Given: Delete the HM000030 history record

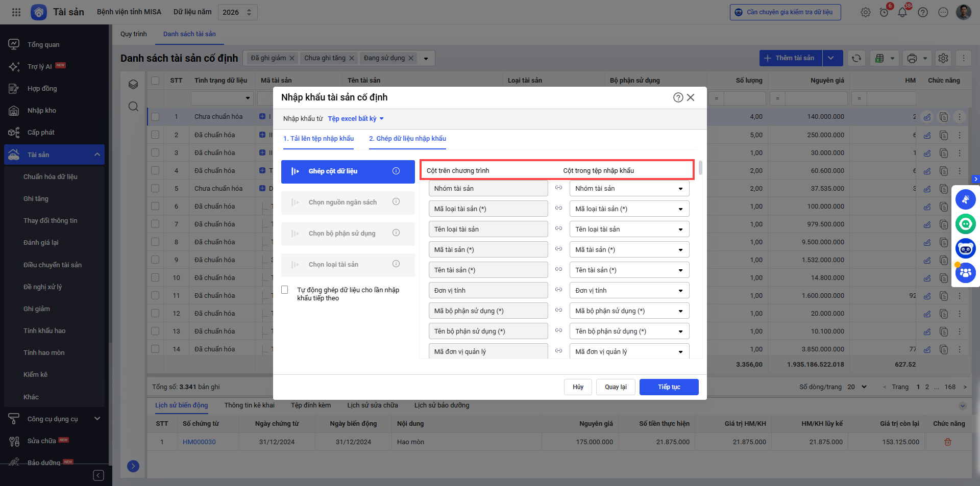Looking at the screenshot, I should [x=948, y=442].
